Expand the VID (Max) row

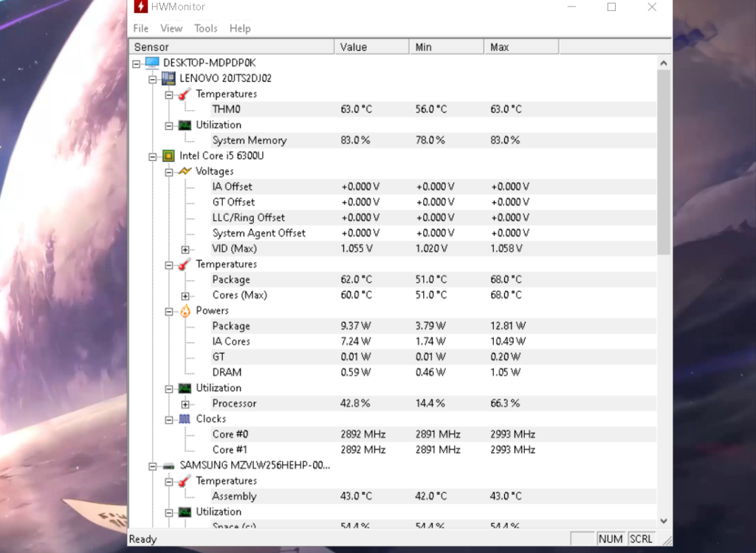[x=185, y=250]
